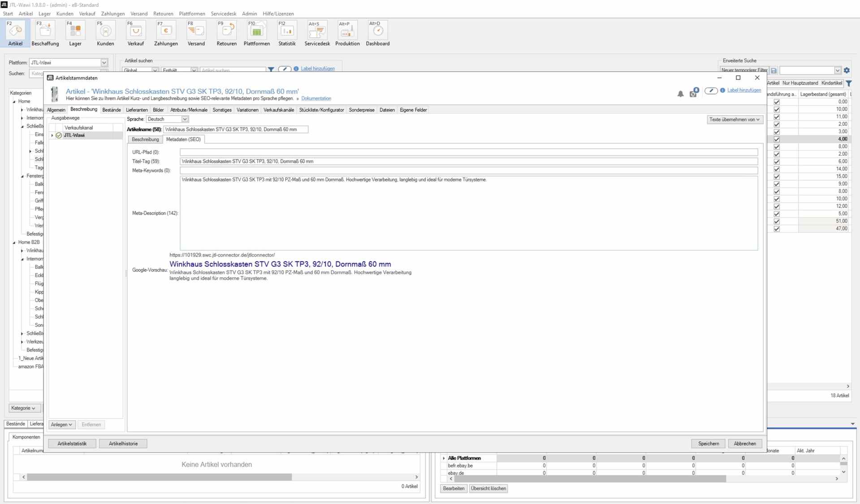The height and width of the screenshot is (504, 860).
Task: Open Artikelstatistik
Action: coord(72,444)
